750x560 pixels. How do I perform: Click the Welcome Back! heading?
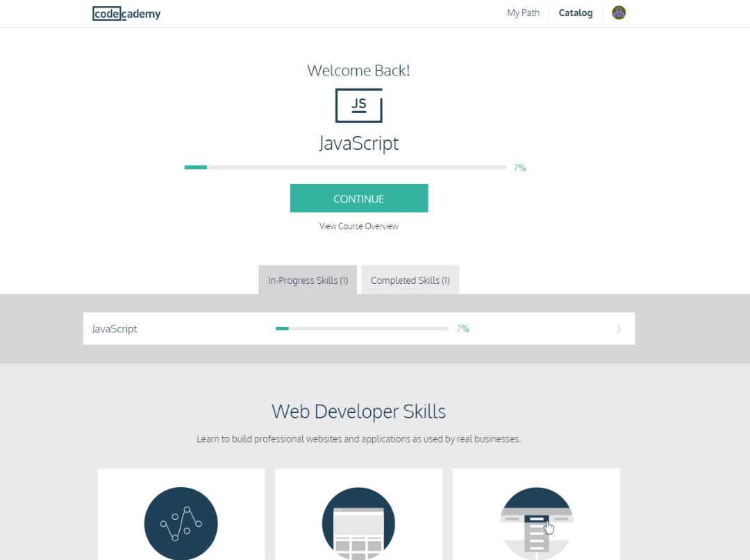(x=359, y=70)
